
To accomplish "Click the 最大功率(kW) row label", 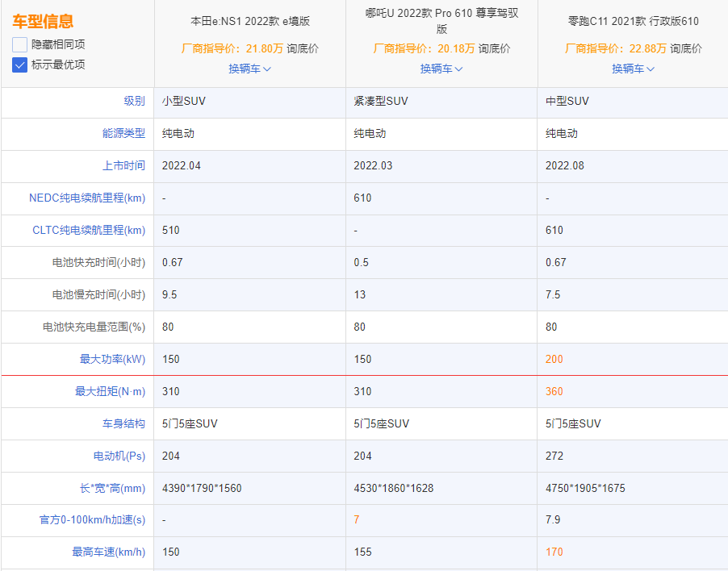I will pyautogui.click(x=112, y=359).
